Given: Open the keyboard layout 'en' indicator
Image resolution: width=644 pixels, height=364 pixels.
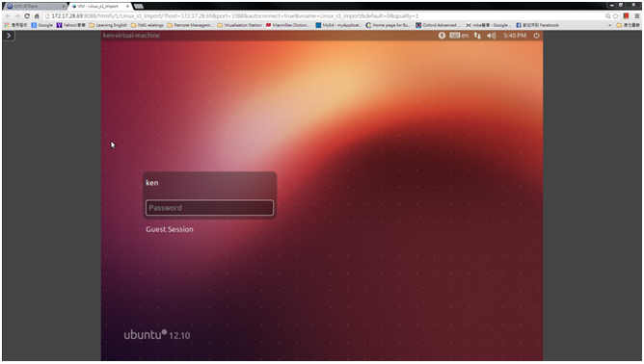Looking at the screenshot, I should (x=459, y=36).
